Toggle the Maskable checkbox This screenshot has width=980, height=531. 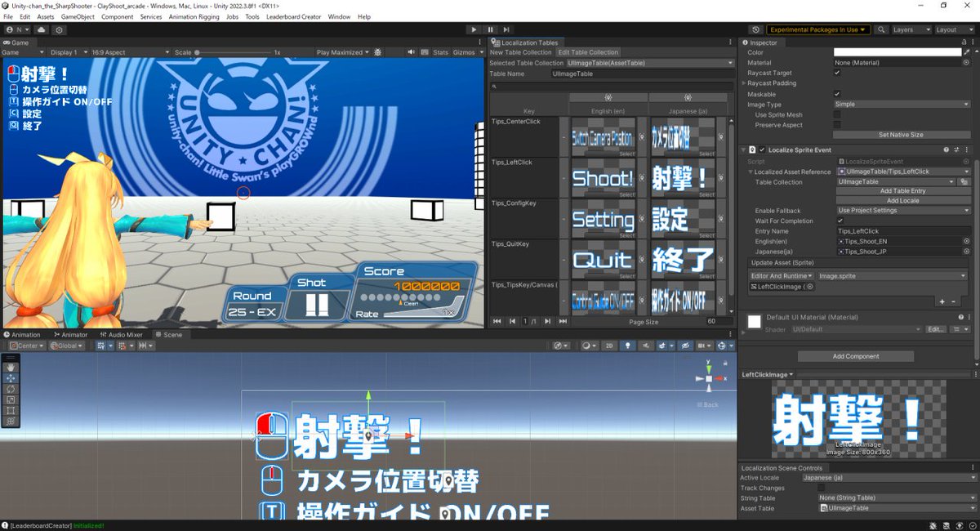(x=837, y=94)
